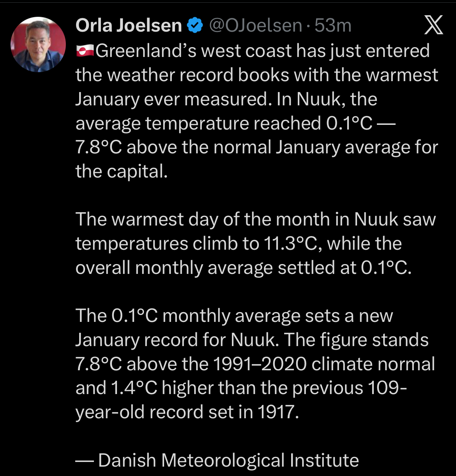
Task: Click the "1.4°C" figure in the post
Action: pyautogui.click(x=134, y=388)
